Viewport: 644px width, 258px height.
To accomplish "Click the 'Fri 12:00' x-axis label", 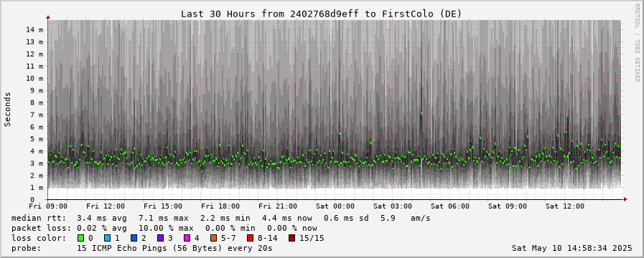I will point(106,206).
